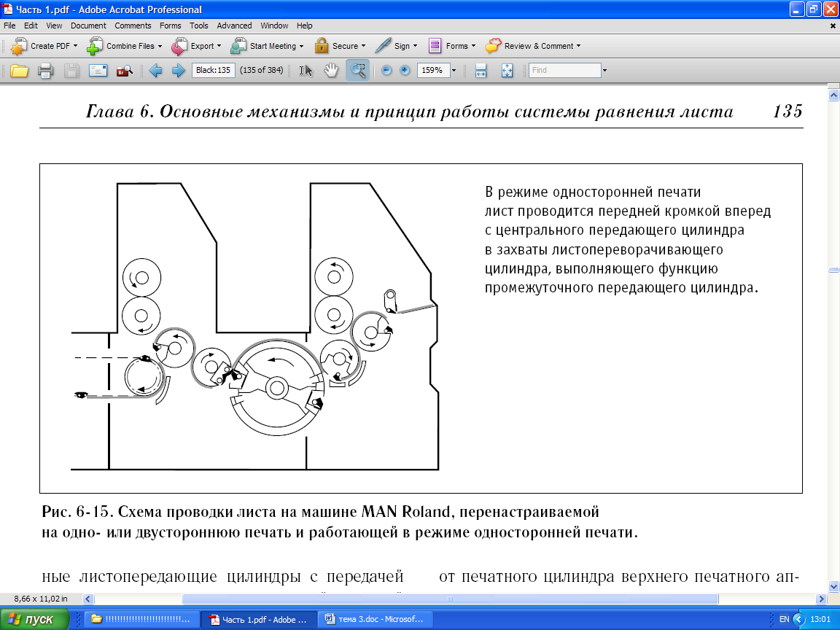Click the Fit Width icon
Image resolution: width=840 pixels, height=630 pixels.
[x=481, y=70]
